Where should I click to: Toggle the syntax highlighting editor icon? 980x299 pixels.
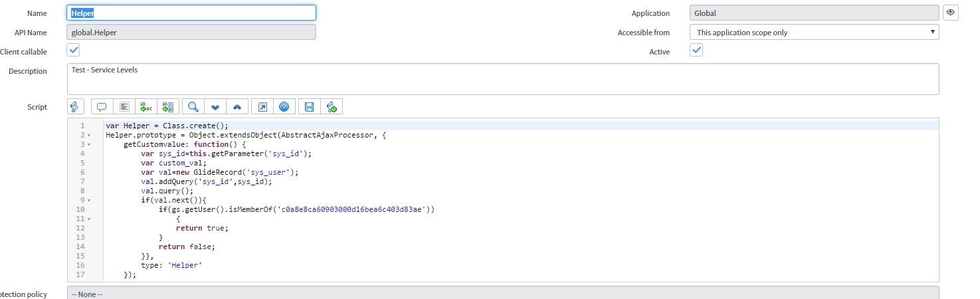76,106
